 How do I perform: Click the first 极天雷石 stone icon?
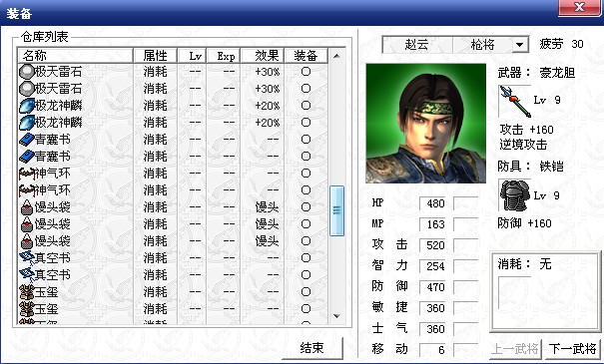(27, 72)
